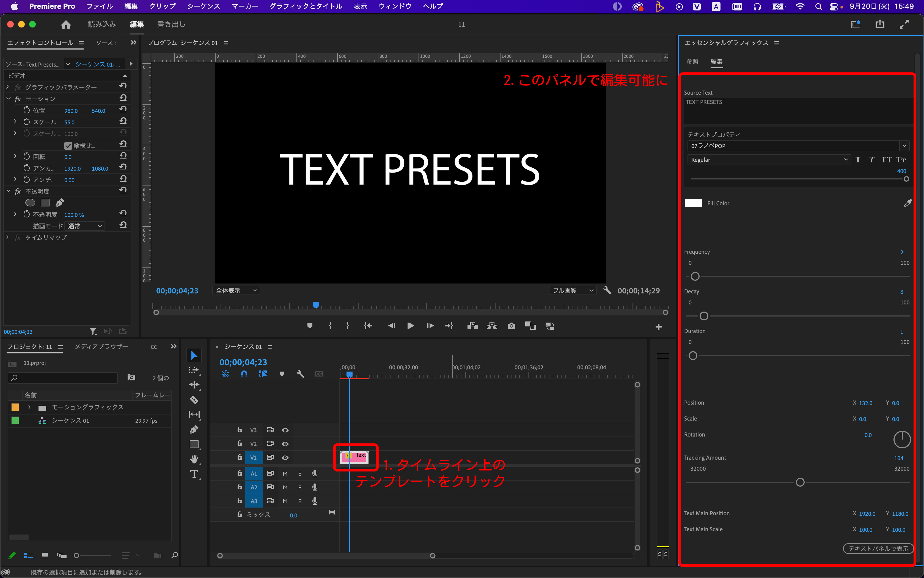This screenshot has width=924, height=578.
Task: Open the workspaces icon in header
Action: click(x=856, y=24)
